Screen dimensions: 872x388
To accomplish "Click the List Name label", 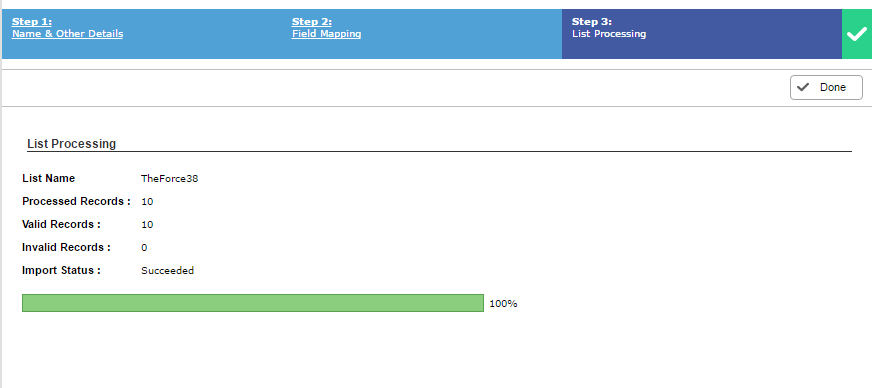I will tap(48, 178).
